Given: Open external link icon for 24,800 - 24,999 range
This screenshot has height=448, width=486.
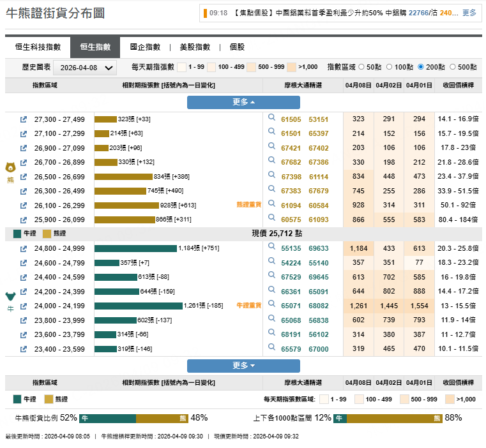Looking at the screenshot, I should tap(24, 248).
